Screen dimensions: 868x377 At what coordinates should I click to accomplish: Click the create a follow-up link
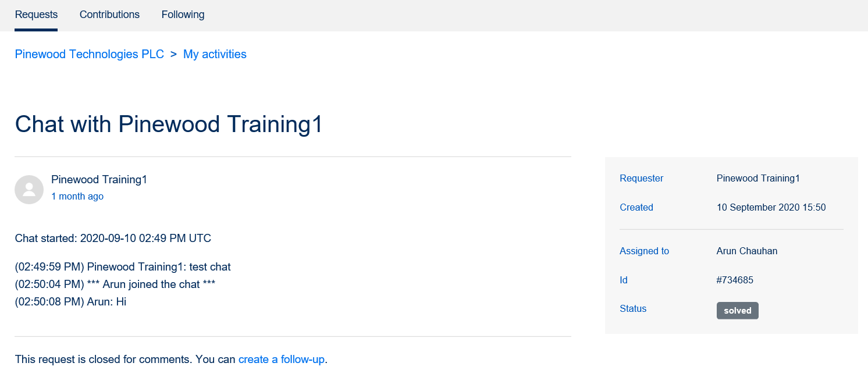pos(282,359)
